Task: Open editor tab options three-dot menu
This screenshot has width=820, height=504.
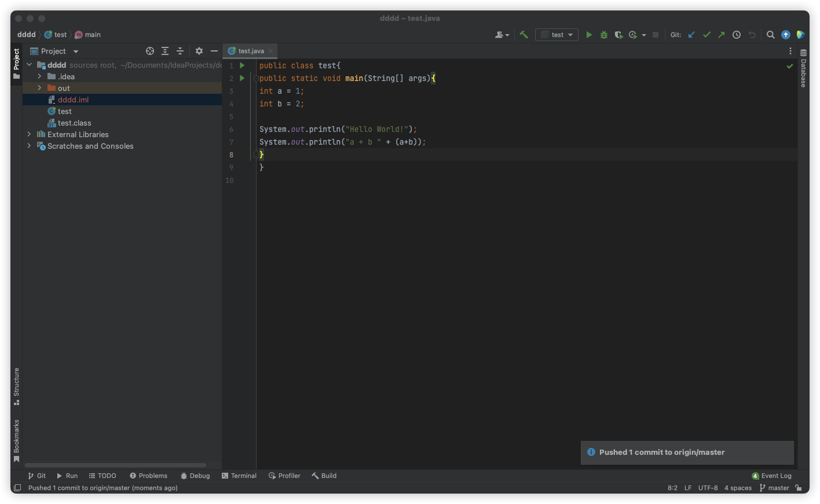Action: (x=790, y=51)
